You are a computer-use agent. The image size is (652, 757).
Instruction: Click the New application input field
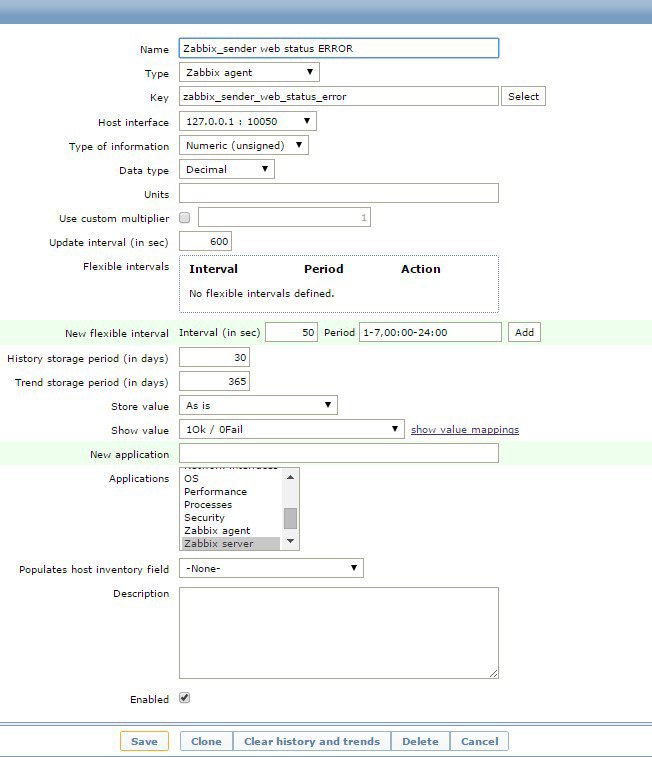point(338,453)
